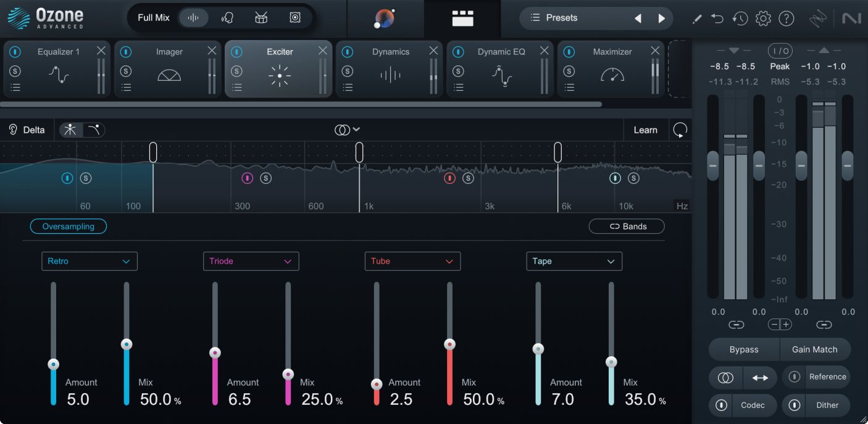Click the Tube band Mix slider handle
This screenshot has width=868, height=424.
[450, 344]
